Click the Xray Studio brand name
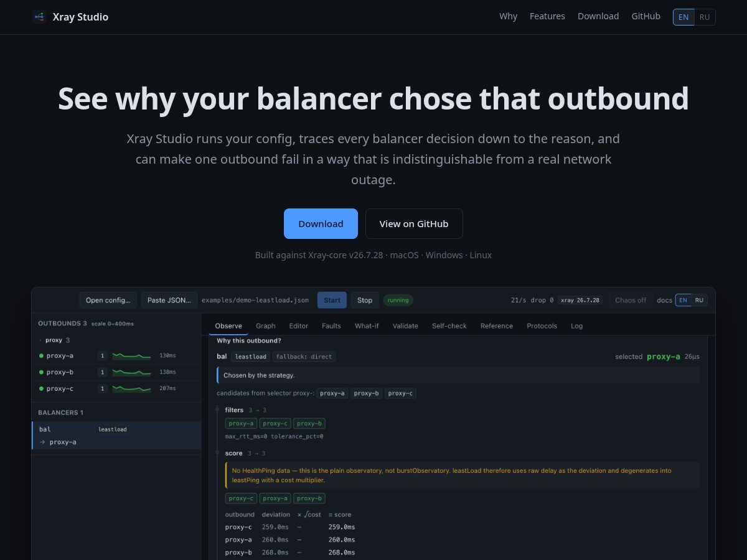747x560 pixels. [80, 17]
